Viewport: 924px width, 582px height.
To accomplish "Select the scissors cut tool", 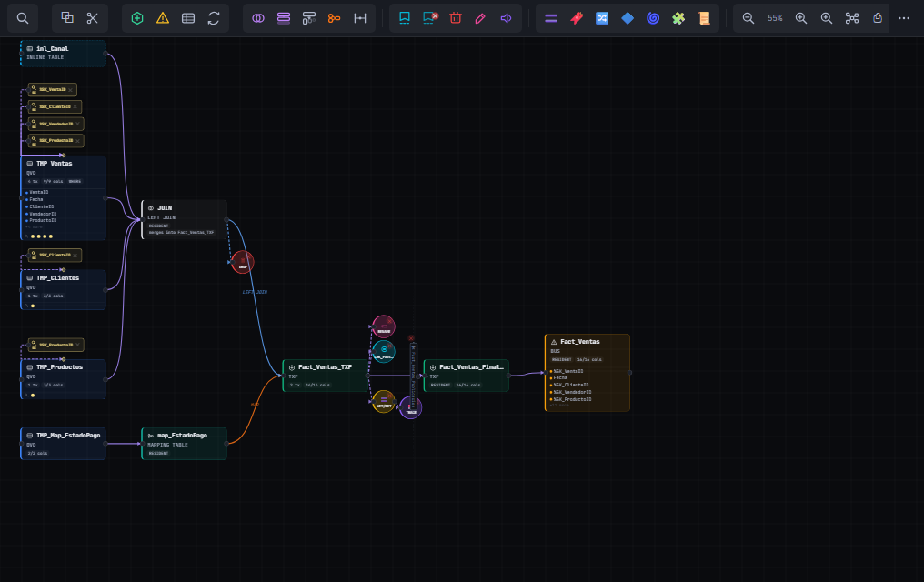I will pos(93,18).
